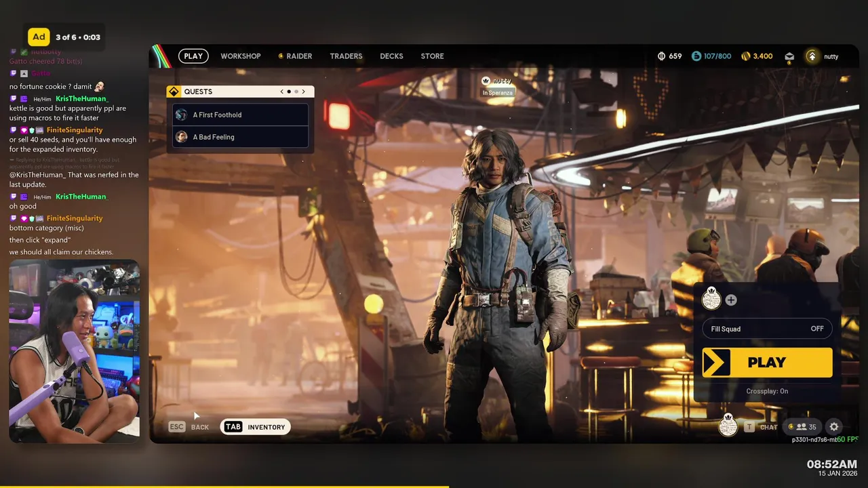Click the Crossplay: On text
868x488 pixels.
pyautogui.click(x=767, y=391)
